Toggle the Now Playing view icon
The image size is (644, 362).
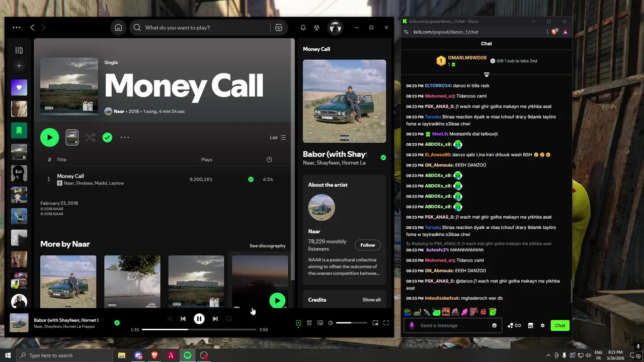298,323
